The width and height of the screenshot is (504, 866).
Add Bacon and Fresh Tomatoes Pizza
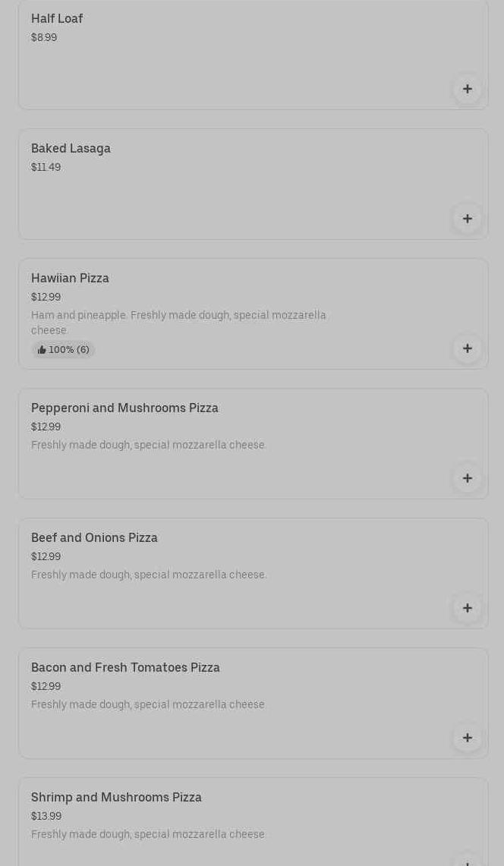pos(467,738)
